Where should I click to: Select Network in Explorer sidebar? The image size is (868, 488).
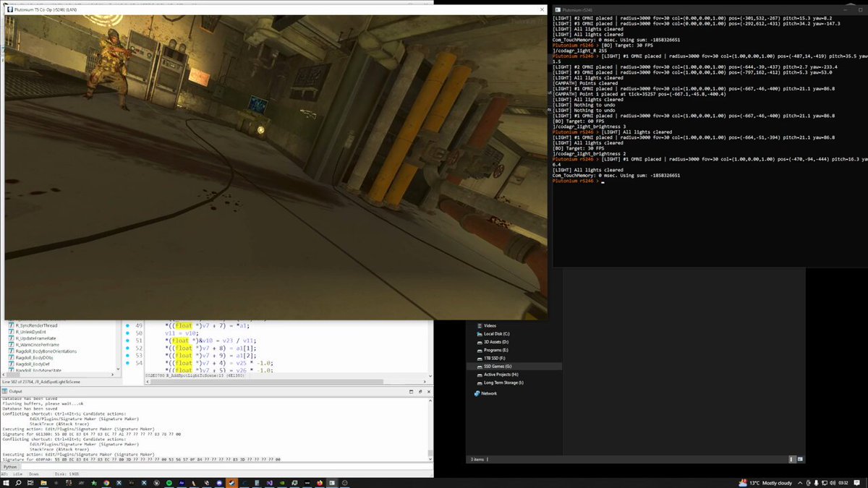coord(489,393)
